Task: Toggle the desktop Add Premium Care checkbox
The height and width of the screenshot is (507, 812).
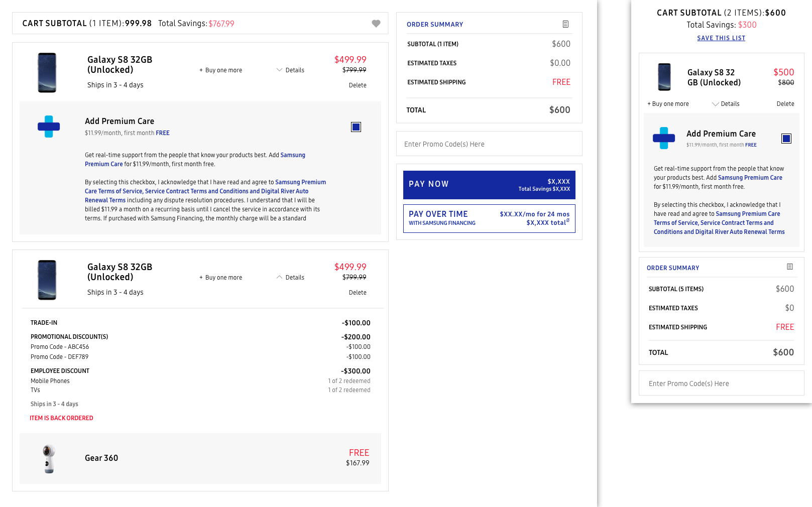Action: coord(356,127)
